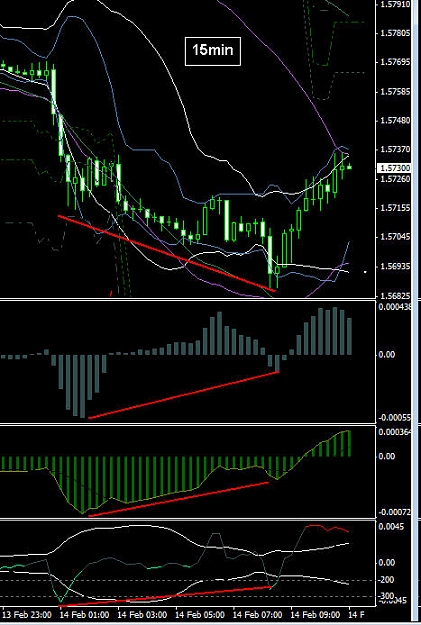421x625 pixels.
Task: Select the 14 Feb 09:00 time label
Action: click(316, 614)
